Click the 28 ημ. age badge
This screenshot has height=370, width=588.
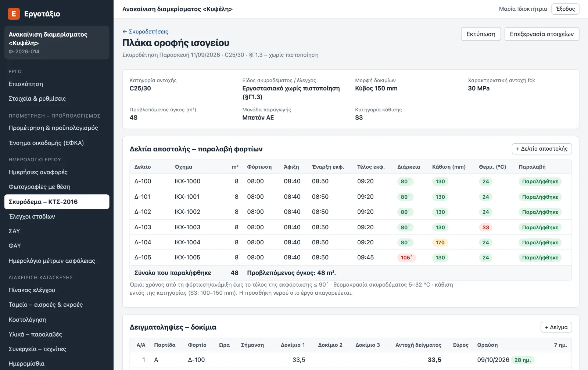[x=522, y=360]
